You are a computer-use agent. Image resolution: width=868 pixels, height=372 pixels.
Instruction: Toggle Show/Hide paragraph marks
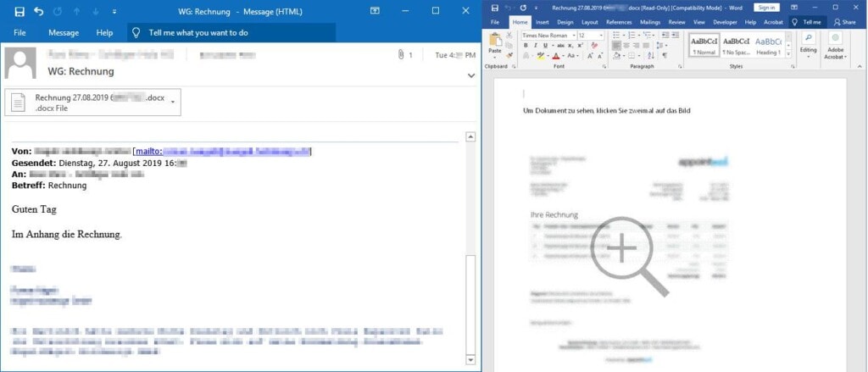[665, 56]
